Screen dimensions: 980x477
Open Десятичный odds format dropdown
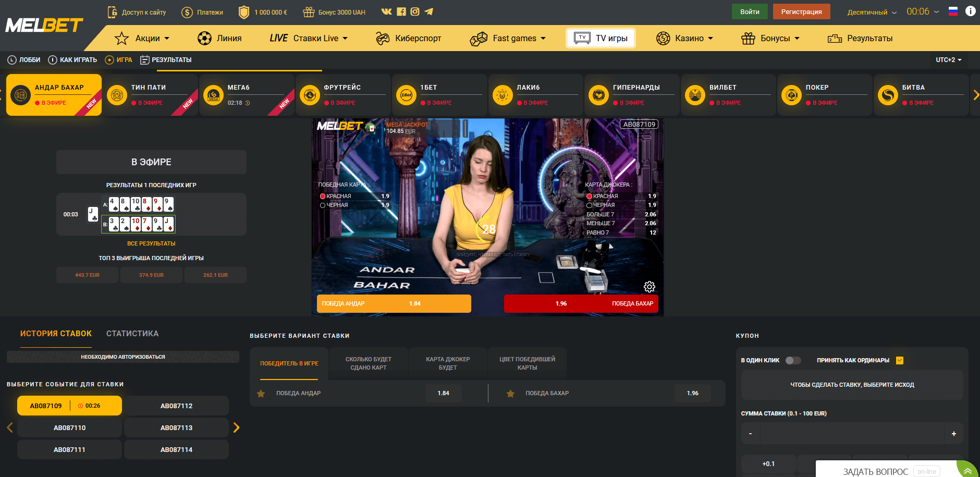tap(872, 12)
